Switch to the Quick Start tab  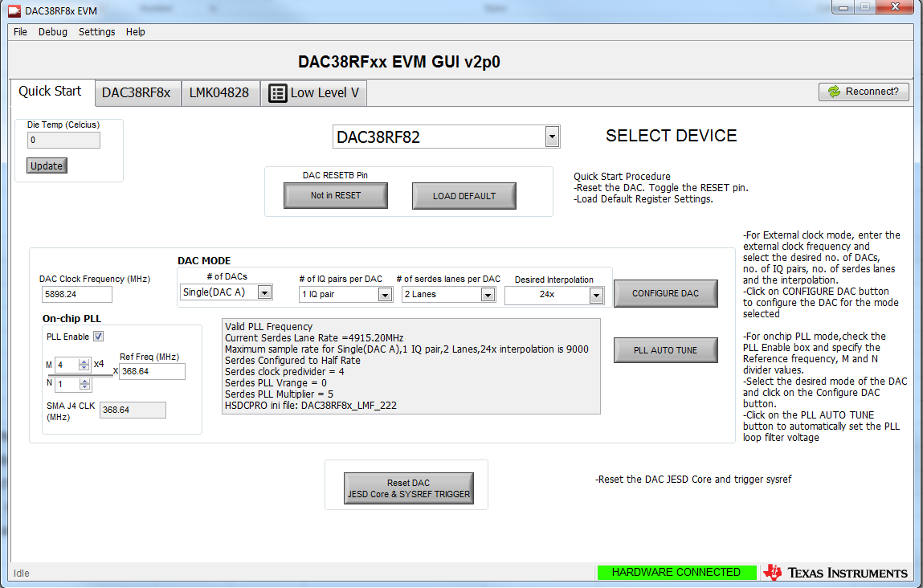pyautogui.click(x=52, y=92)
